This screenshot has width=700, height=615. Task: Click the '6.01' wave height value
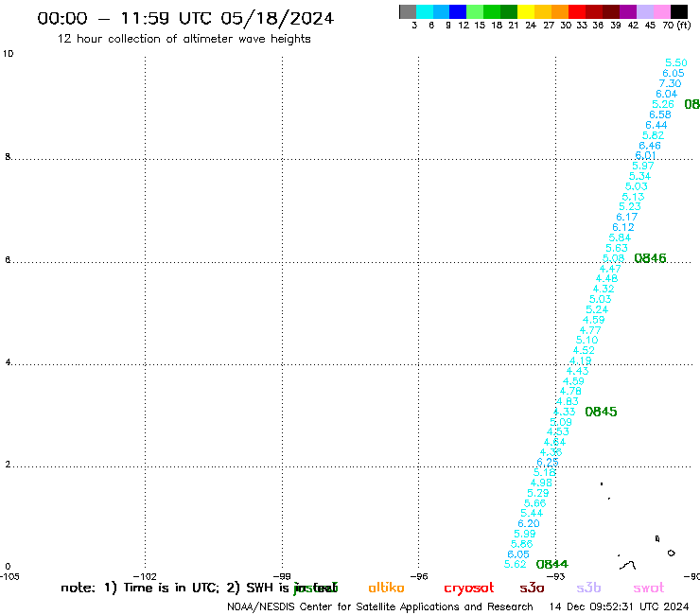click(x=645, y=155)
